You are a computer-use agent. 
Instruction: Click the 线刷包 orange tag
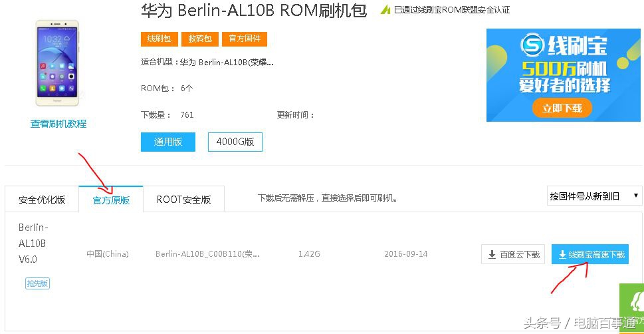(159, 39)
